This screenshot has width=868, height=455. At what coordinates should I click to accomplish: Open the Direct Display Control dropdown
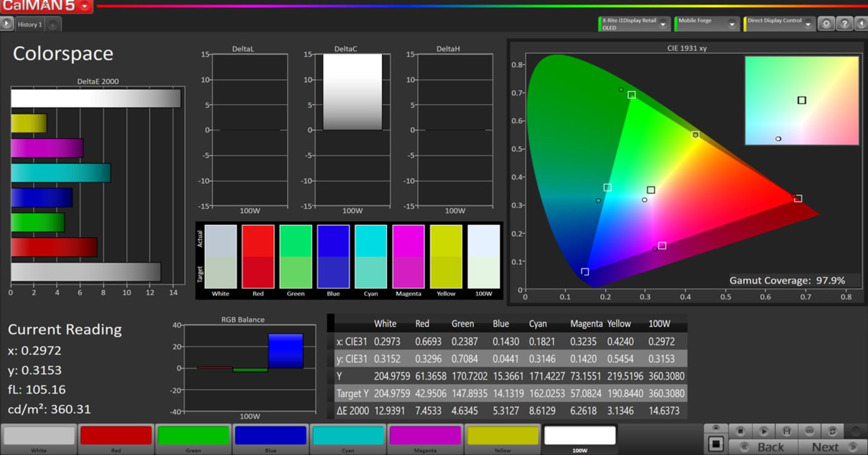tap(809, 24)
